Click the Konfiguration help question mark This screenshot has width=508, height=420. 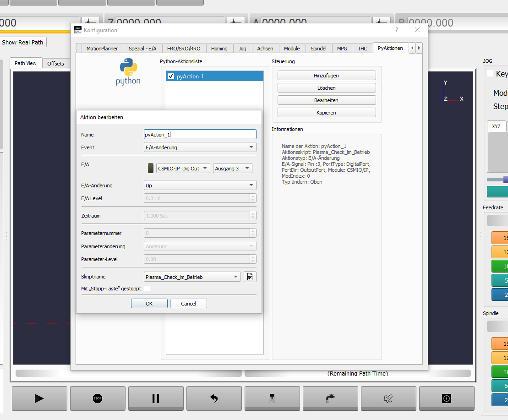click(x=397, y=30)
